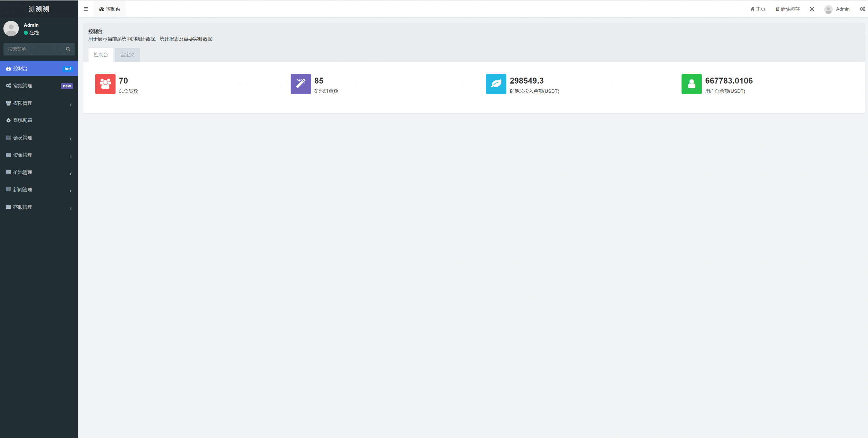The width and height of the screenshot is (868, 438).
Task: Switch to the 自定义 tab
Action: pyautogui.click(x=127, y=55)
